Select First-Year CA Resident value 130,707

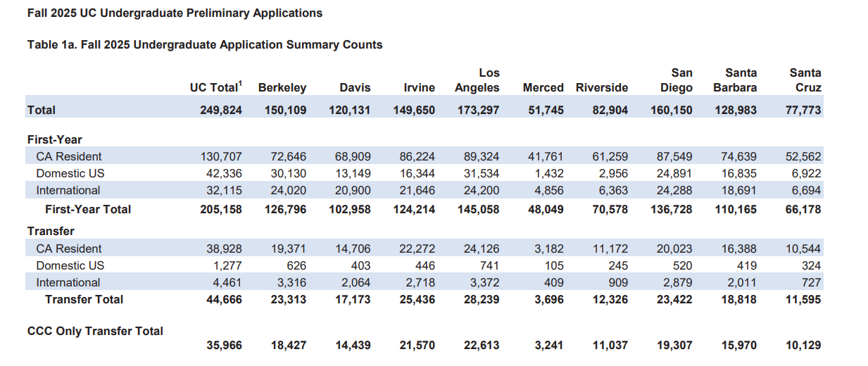pyautogui.click(x=222, y=157)
